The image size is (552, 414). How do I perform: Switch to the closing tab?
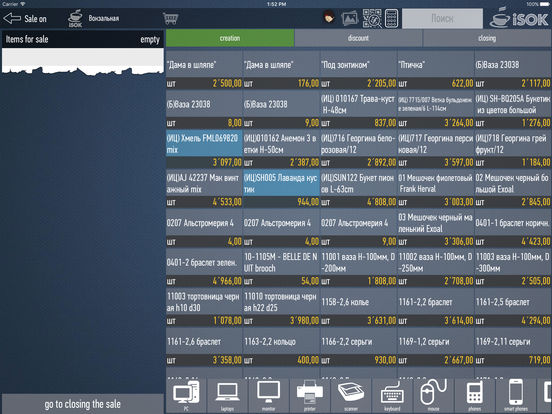pos(487,38)
